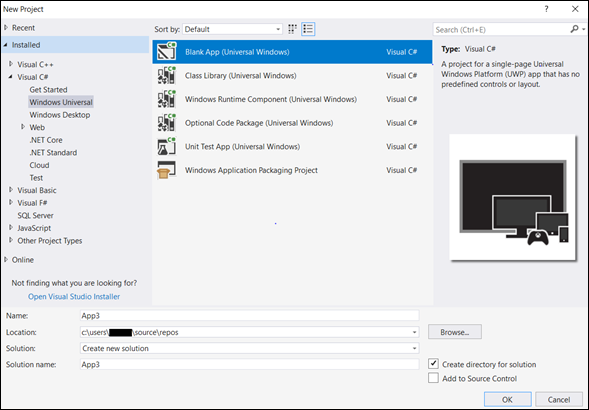589x410 pixels.
Task: Select the Test category
Action: click(36, 177)
